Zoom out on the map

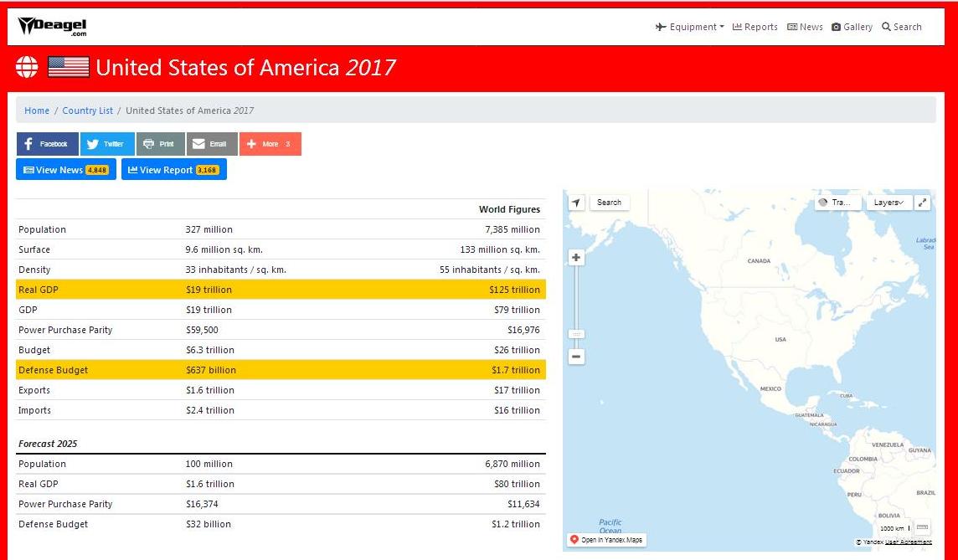(x=576, y=357)
